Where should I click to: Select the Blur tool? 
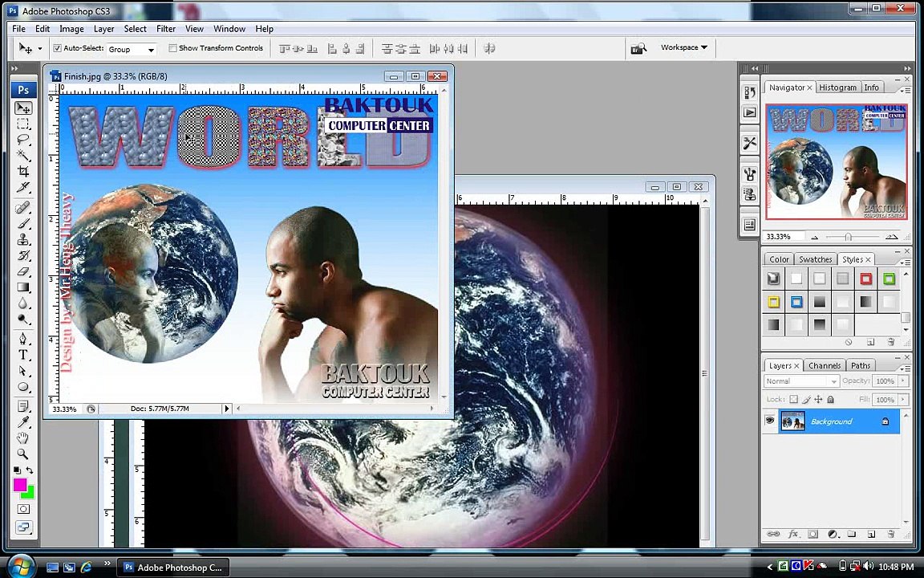23,303
